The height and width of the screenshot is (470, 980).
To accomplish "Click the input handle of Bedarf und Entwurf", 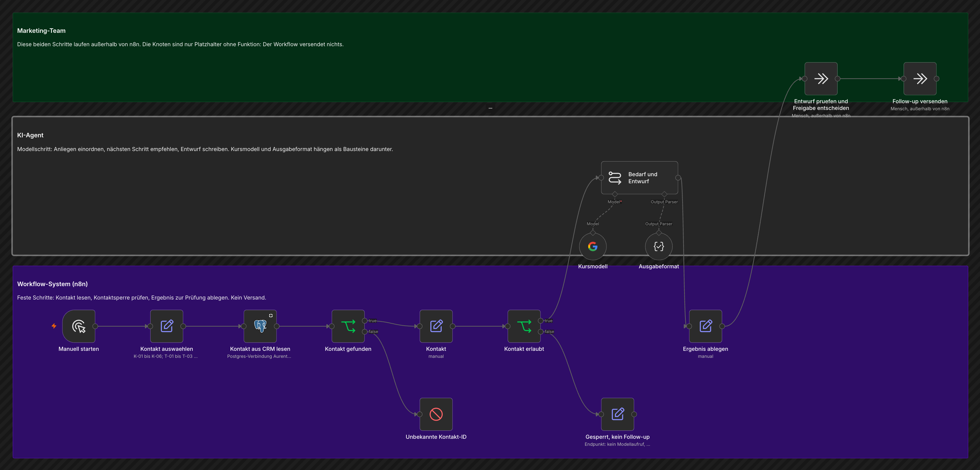I will click(x=601, y=178).
